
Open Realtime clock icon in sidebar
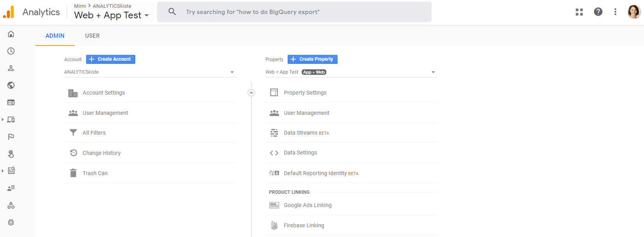point(11,51)
